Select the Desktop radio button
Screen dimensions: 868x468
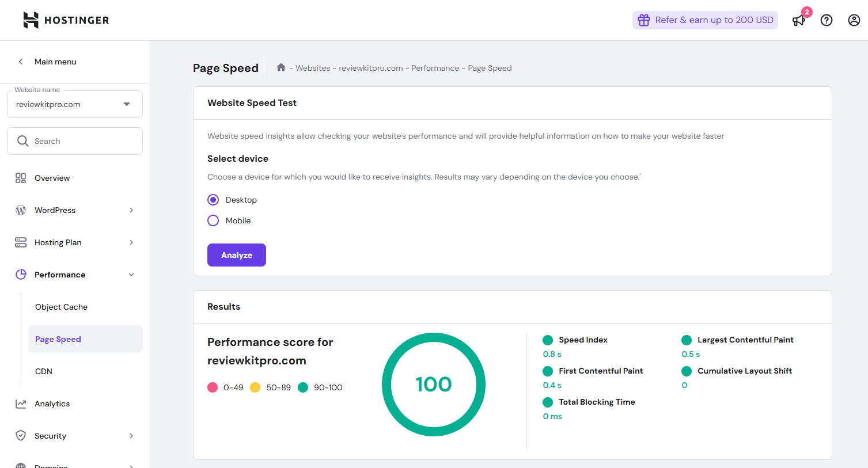coord(213,200)
